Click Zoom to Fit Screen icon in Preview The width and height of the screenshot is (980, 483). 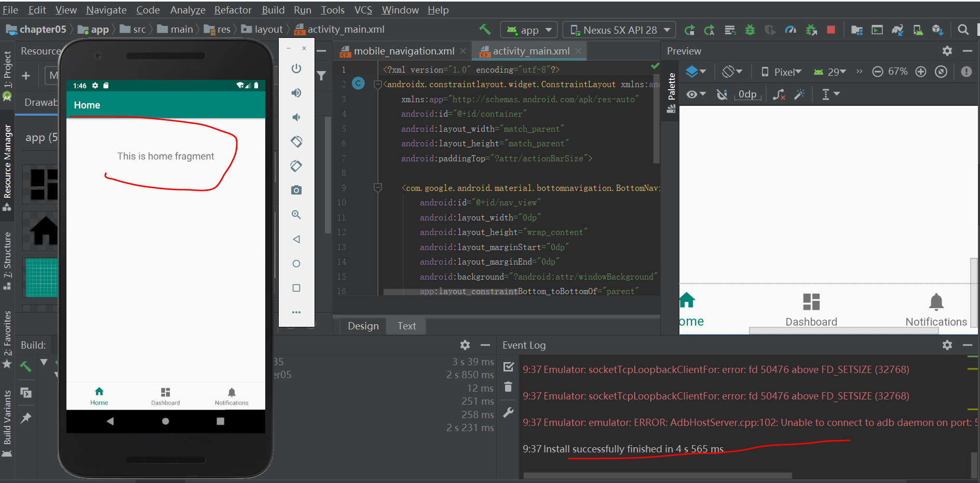pos(941,72)
